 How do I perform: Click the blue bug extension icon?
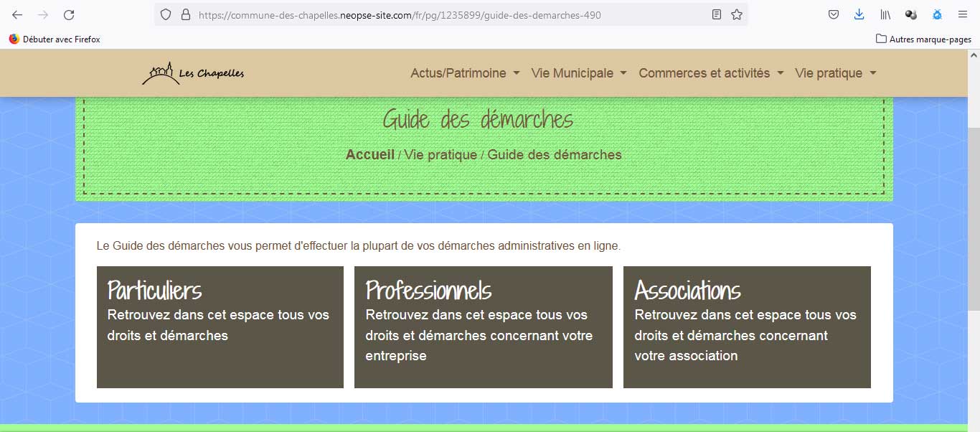(937, 14)
